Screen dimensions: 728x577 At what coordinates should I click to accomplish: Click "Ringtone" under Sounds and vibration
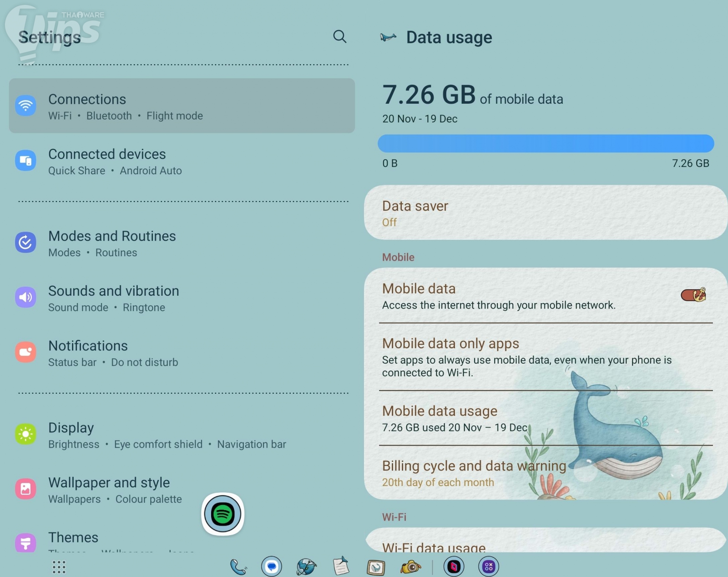(x=144, y=308)
